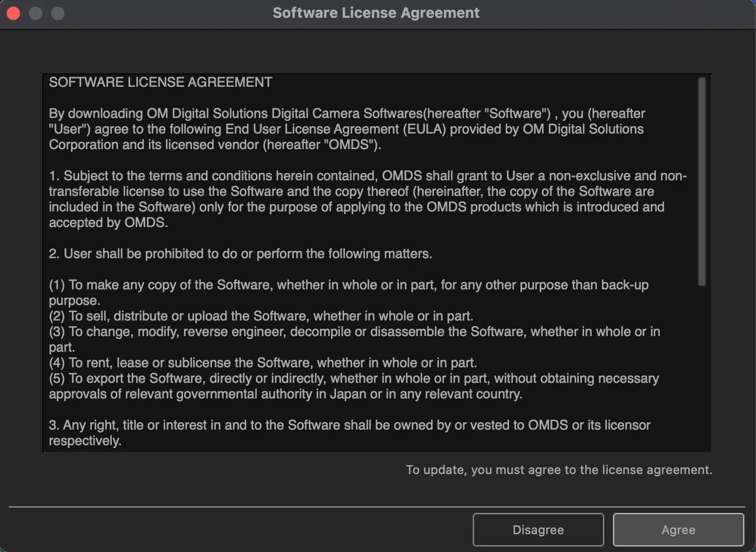Click the Agree button

[x=678, y=530]
